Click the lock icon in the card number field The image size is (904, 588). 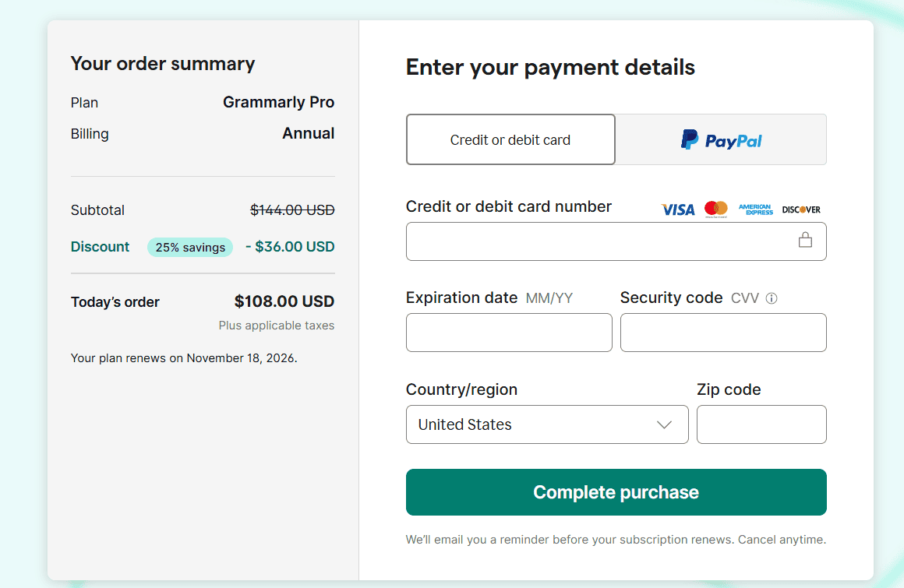(805, 241)
